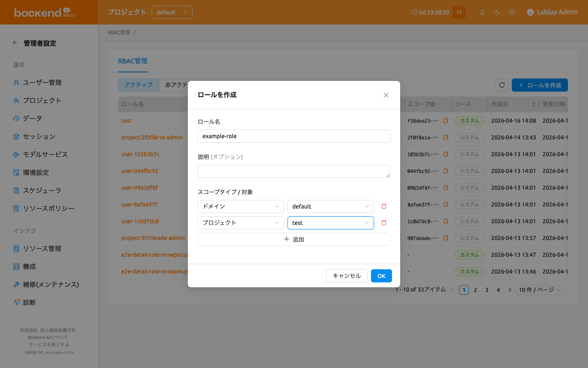
Task: Click the 追加 button to add scope
Action: click(x=294, y=239)
